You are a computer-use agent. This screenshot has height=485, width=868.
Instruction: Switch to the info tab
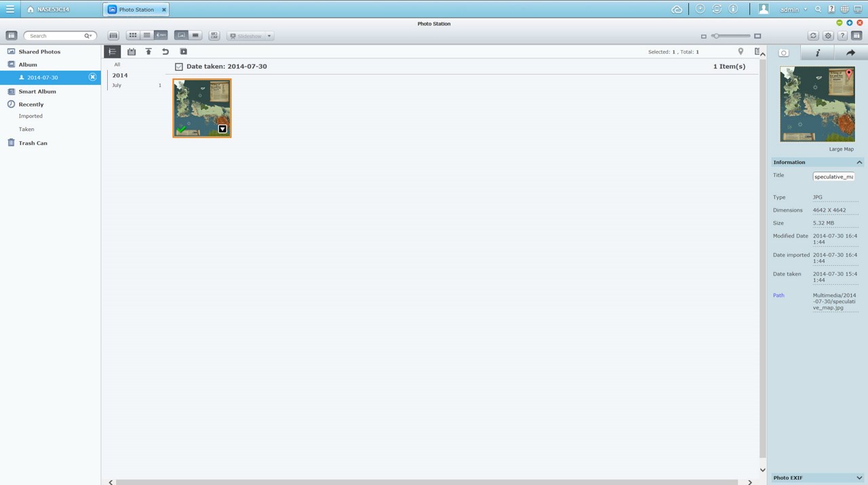[818, 52]
